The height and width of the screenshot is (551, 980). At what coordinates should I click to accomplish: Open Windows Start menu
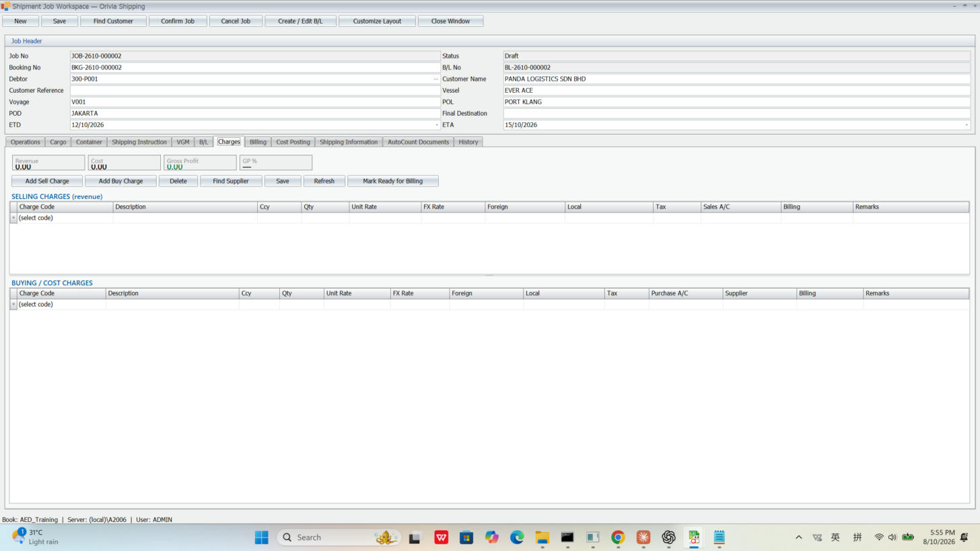[262, 537]
